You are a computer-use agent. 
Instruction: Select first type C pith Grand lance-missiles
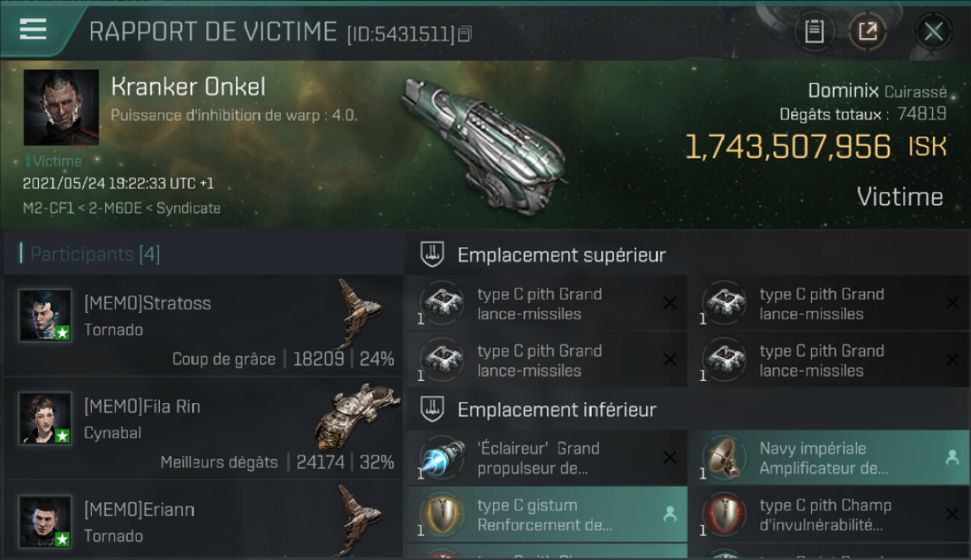[x=546, y=303]
